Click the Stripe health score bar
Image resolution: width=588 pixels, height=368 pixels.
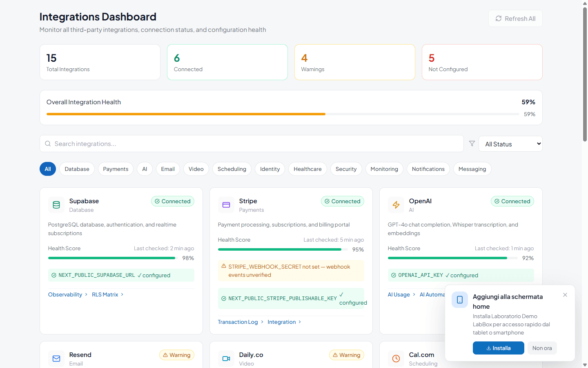pyautogui.click(x=283, y=249)
